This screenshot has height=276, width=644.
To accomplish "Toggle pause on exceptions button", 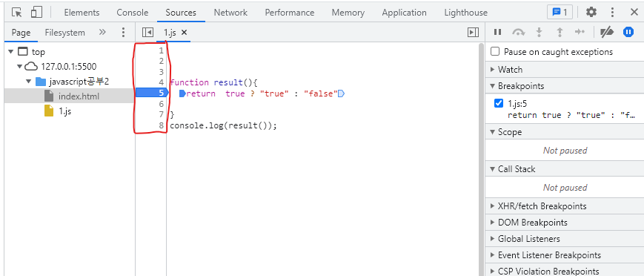I will (628, 32).
